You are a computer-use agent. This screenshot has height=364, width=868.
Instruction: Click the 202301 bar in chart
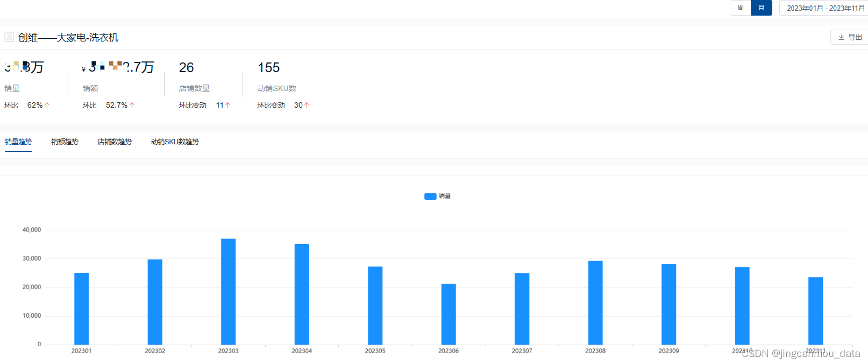tap(82, 309)
